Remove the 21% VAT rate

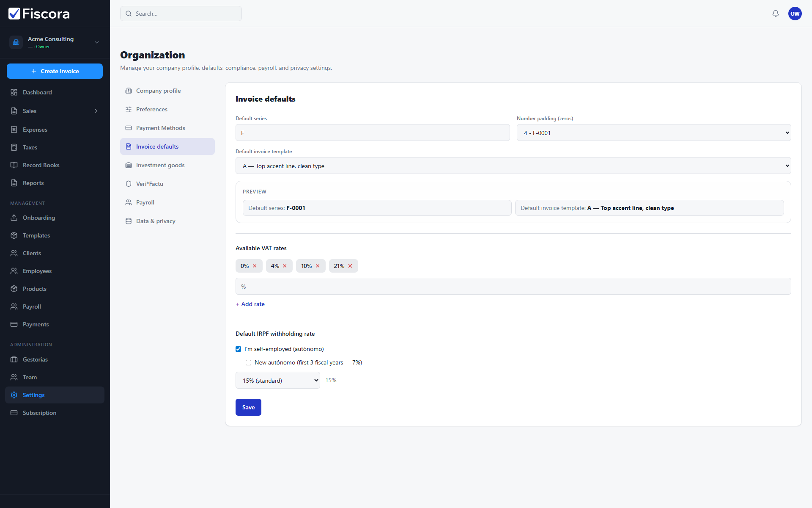click(x=350, y=266)
